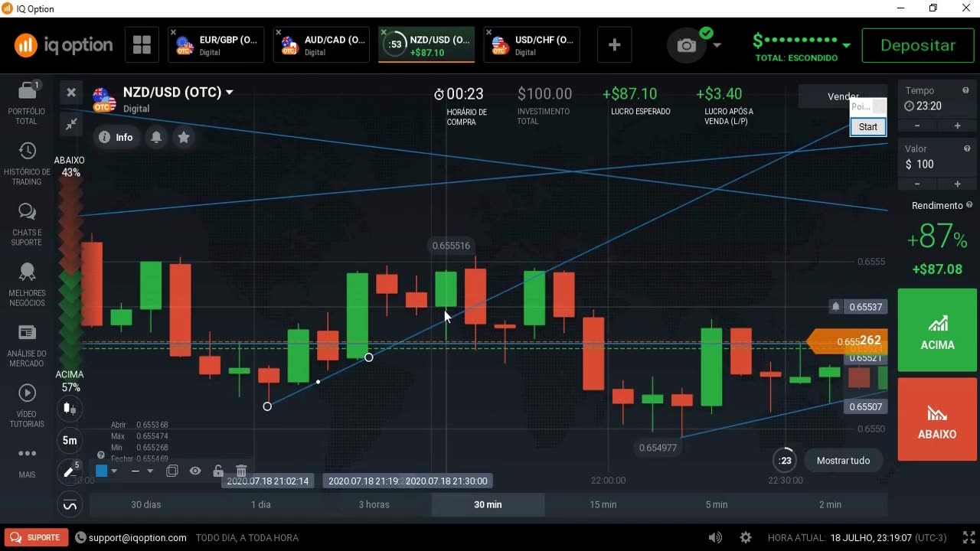980x551 pixels.
Task: Add NZD/USD to favorites with star
Action: tap(184, 138)
